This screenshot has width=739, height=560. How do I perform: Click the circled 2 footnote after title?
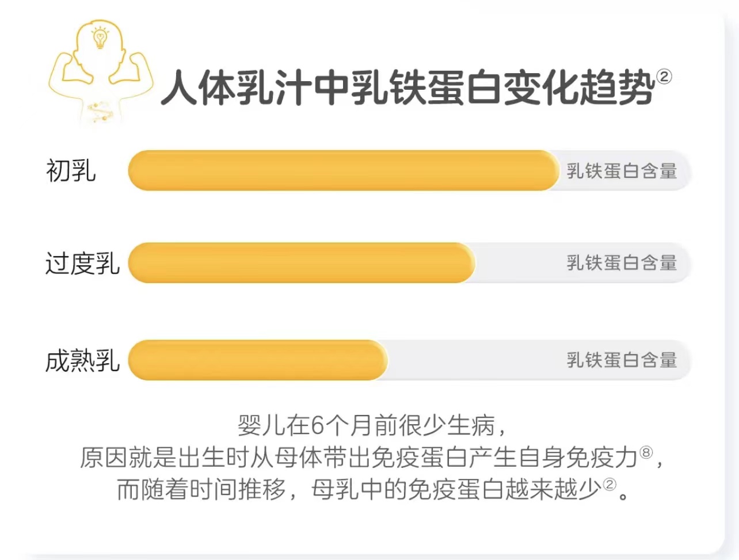664,77
